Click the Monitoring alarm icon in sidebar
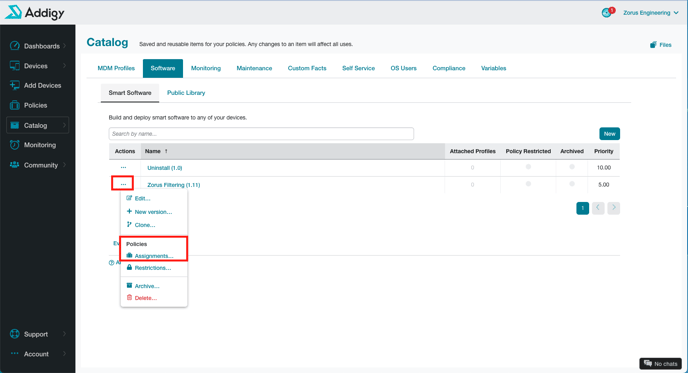 point(14,145)
